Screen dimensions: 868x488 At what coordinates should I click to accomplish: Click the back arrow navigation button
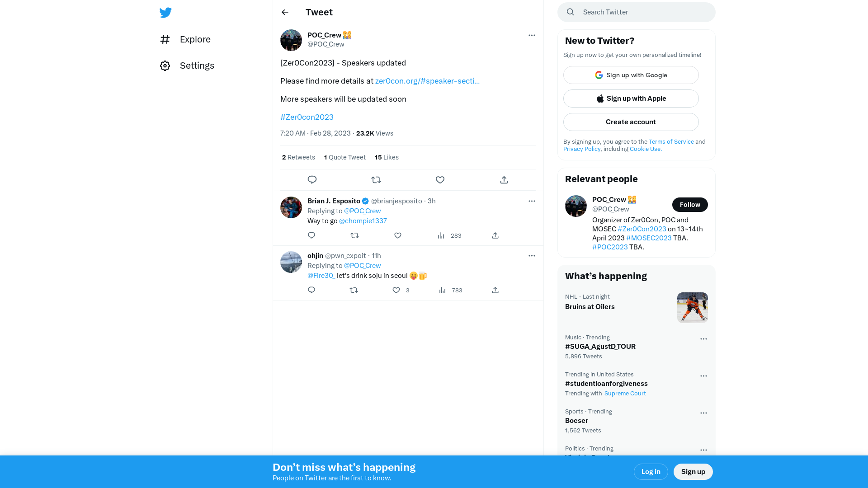(284, 12)
